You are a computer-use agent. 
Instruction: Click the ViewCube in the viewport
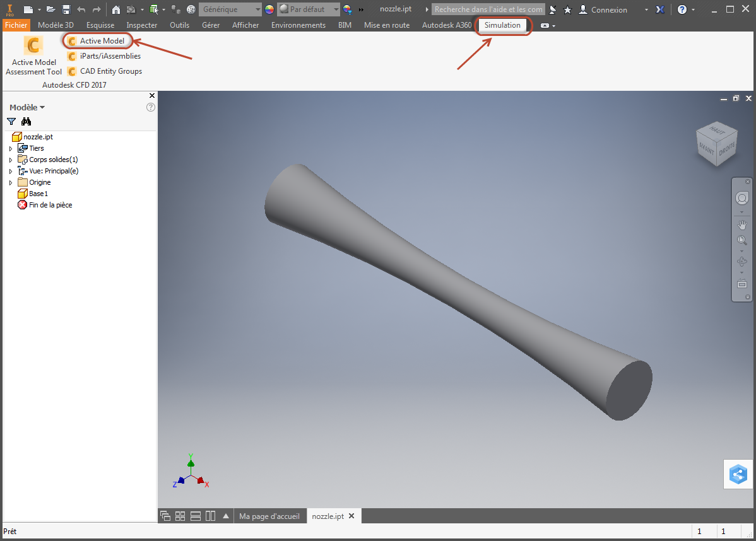pyautogui.click(x=717, y=144)
